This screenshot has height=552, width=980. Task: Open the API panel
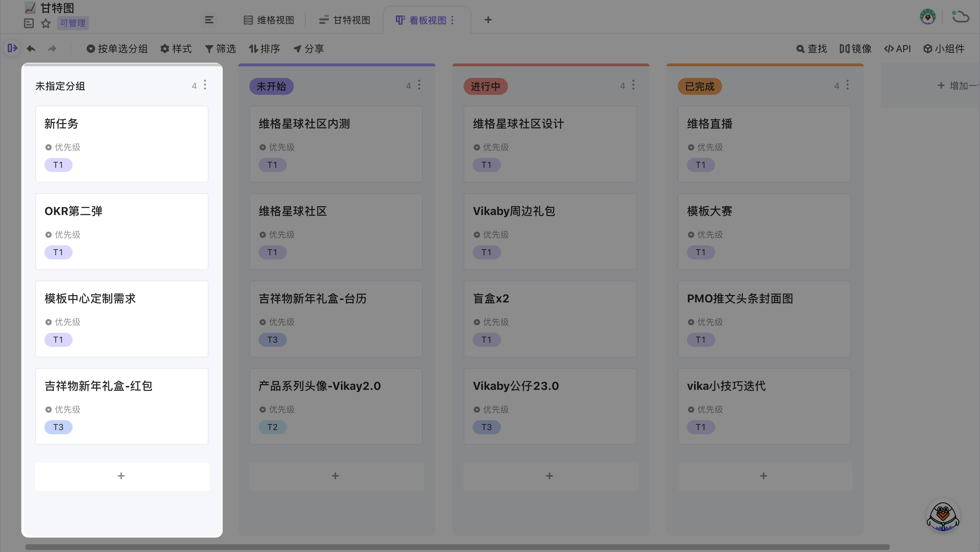[898, 49]
